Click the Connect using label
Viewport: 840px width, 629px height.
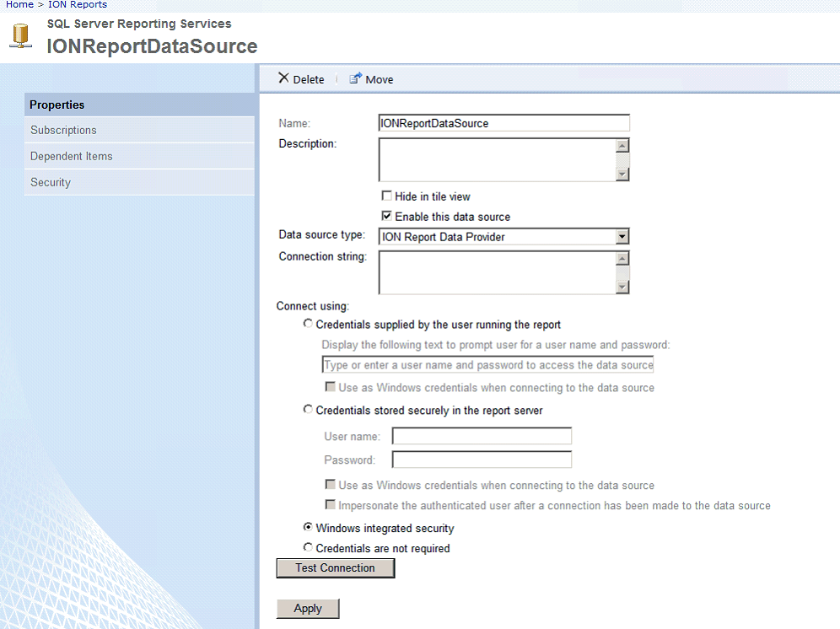click(313, 306)
